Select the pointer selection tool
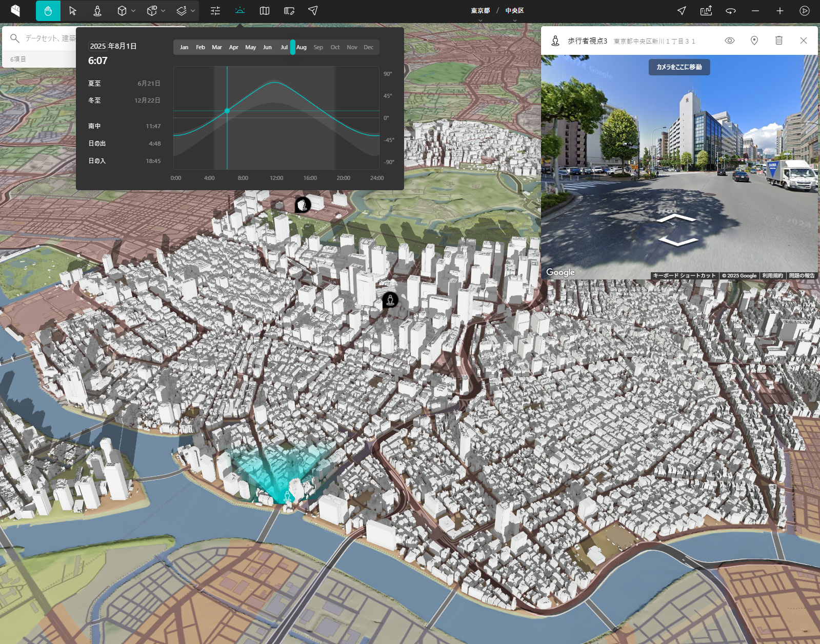This screenshot has width=820, height=644. 73,11
